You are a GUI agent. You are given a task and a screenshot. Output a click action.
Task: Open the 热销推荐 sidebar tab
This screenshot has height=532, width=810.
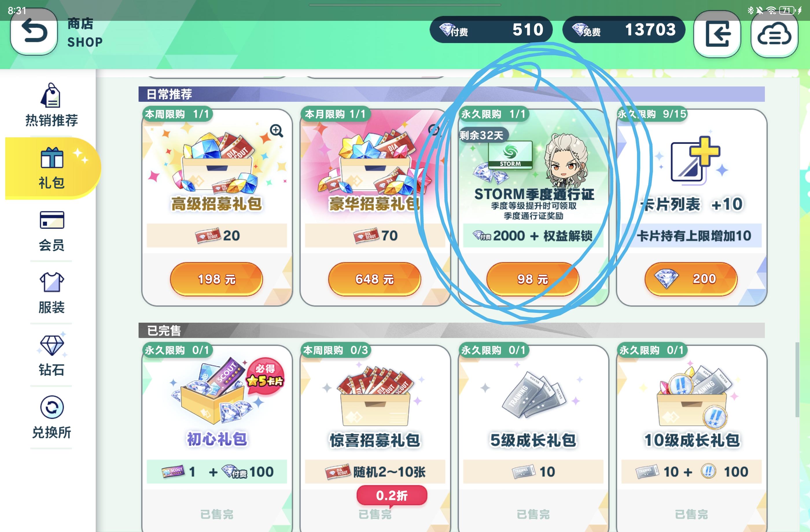point(51,105)
